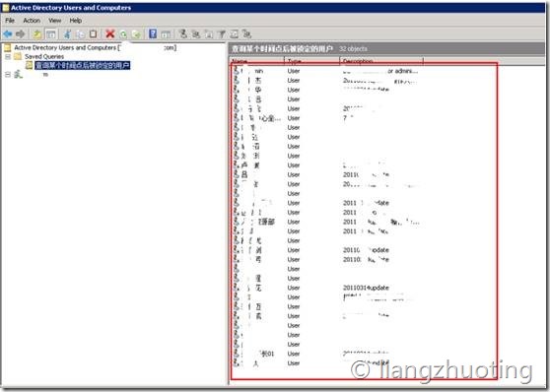
Task: Open the File menu
Action: [x=10, y=21]
